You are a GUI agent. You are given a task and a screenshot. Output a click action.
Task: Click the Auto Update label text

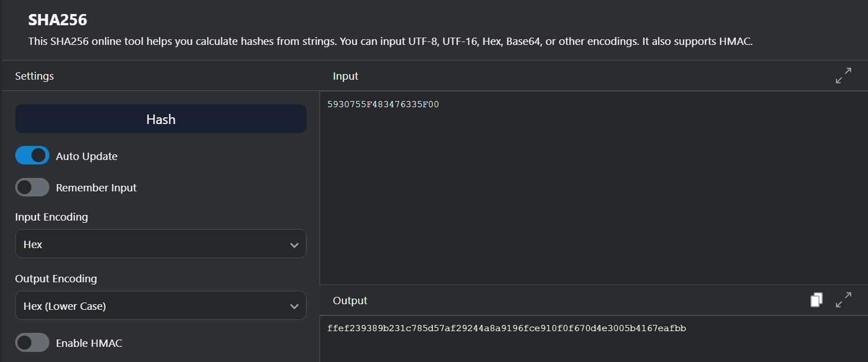(x=86, y=156)
